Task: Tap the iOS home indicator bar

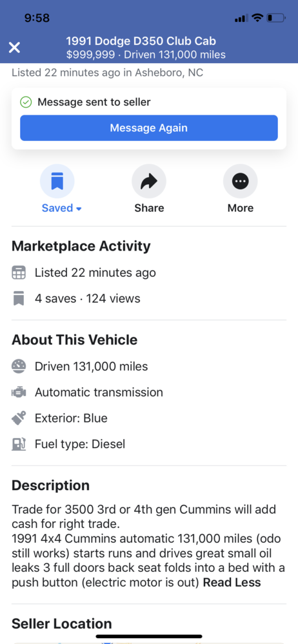Action: pyautogui.click(x=149, y=636)
